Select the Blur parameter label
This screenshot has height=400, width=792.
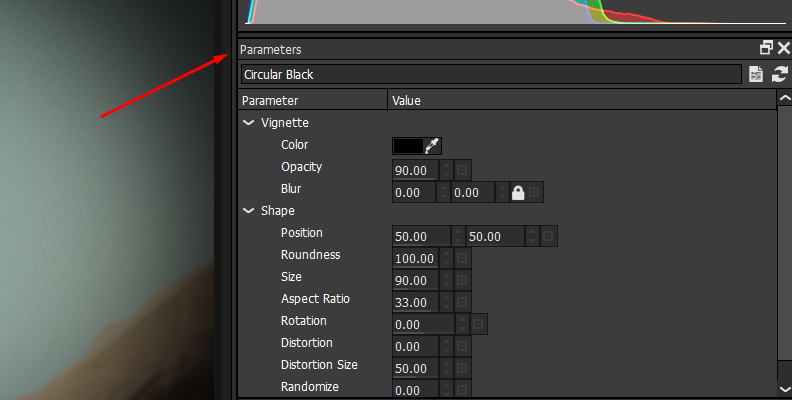(291, 189)
